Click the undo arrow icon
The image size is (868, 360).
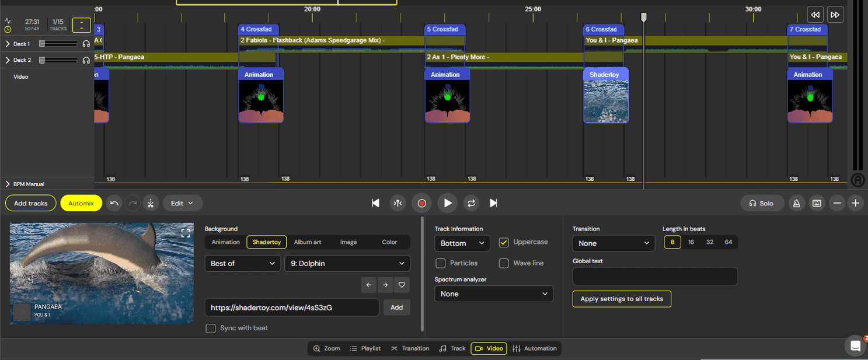114,203
